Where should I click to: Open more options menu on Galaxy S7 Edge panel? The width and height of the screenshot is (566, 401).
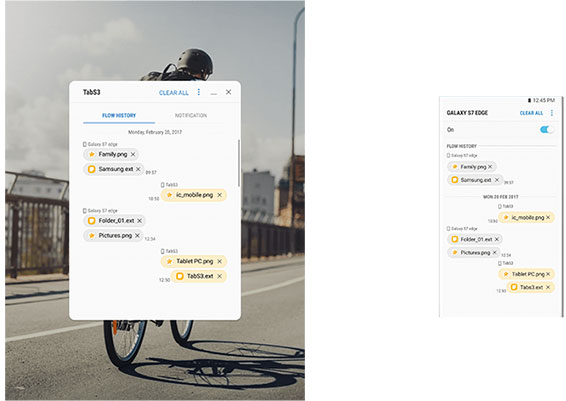pos(552,113)
